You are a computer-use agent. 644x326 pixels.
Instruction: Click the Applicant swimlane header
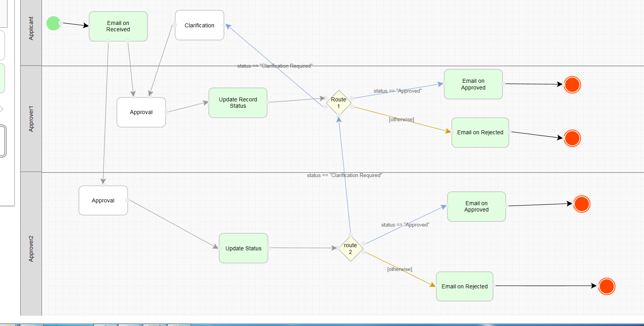click(x=31, y=32)
